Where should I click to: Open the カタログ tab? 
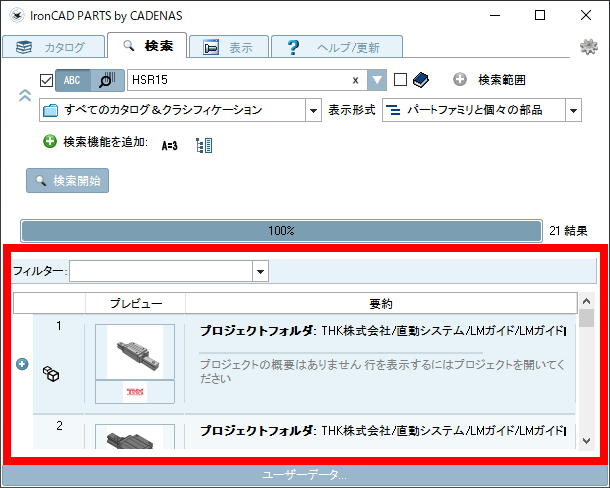[x=53, y=47]
